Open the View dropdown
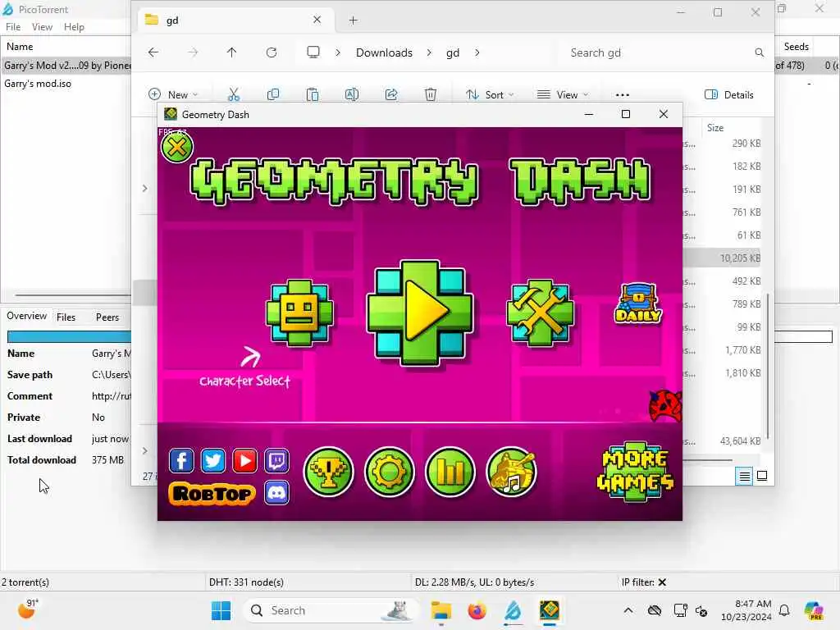 pyautogui.click(x=563, y=95)
